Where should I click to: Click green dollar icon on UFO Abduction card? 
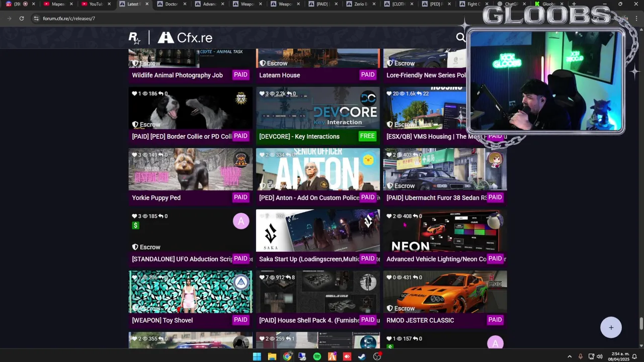click(x=135, y=226)
